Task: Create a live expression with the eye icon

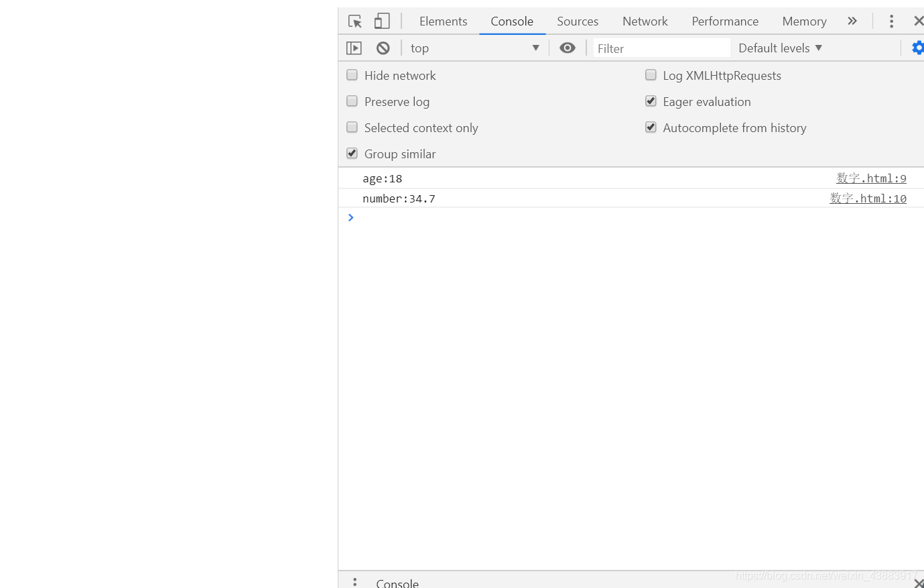Action: point(568,48)
